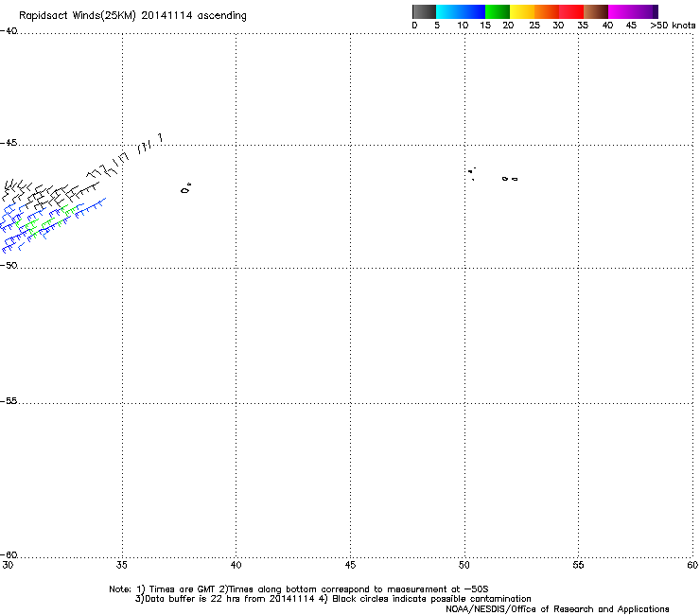The height and width of the screenshot is (615, 700).
Task: Click the black wind barbs cluster near 45S, 35E
Action: 125,156
